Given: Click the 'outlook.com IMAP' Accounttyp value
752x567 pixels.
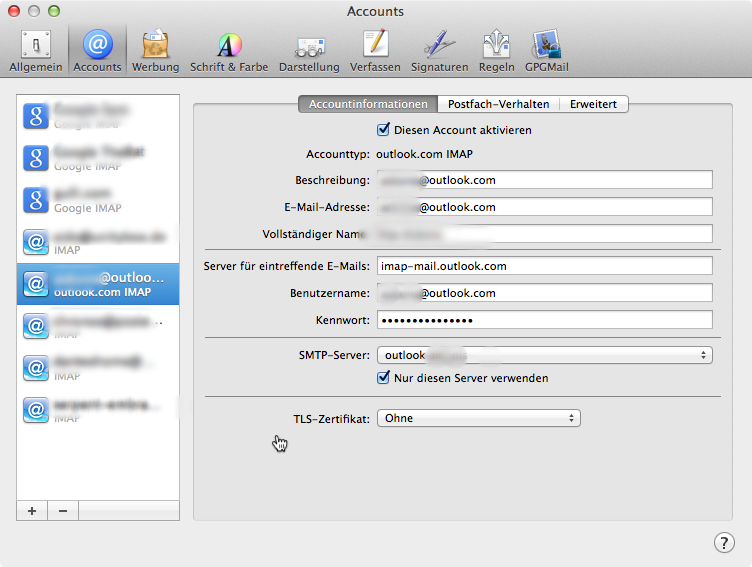Looking at the screenshot, I should 424,154.
